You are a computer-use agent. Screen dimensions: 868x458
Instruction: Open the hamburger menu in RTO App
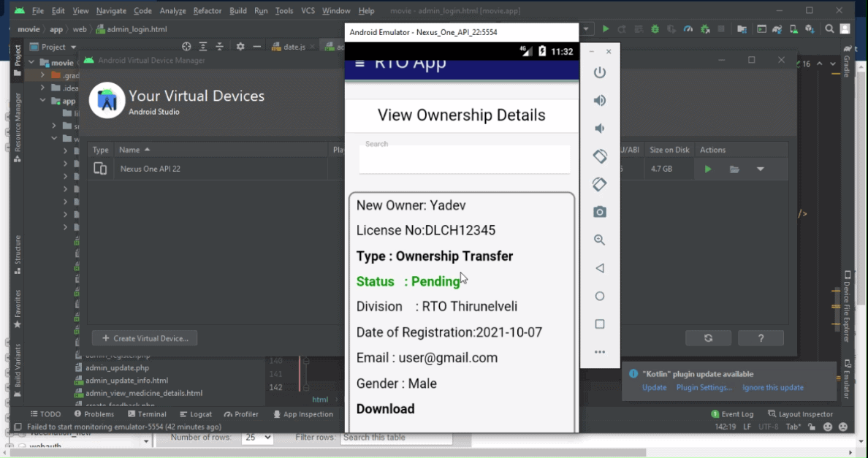coord(359,64)
